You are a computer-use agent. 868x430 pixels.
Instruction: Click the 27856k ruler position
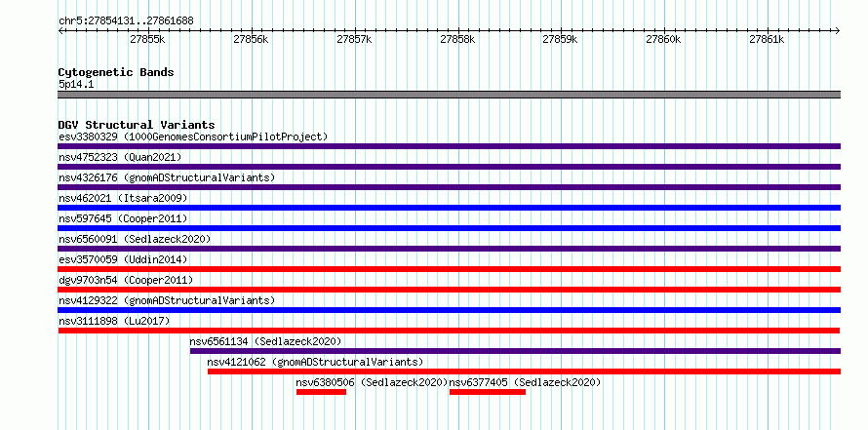point(251,39)
